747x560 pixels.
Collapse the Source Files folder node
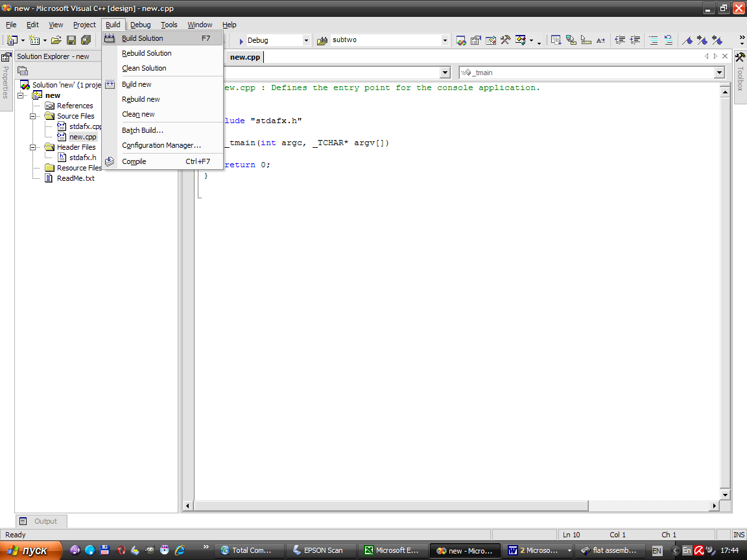click(x=33, y=116)
